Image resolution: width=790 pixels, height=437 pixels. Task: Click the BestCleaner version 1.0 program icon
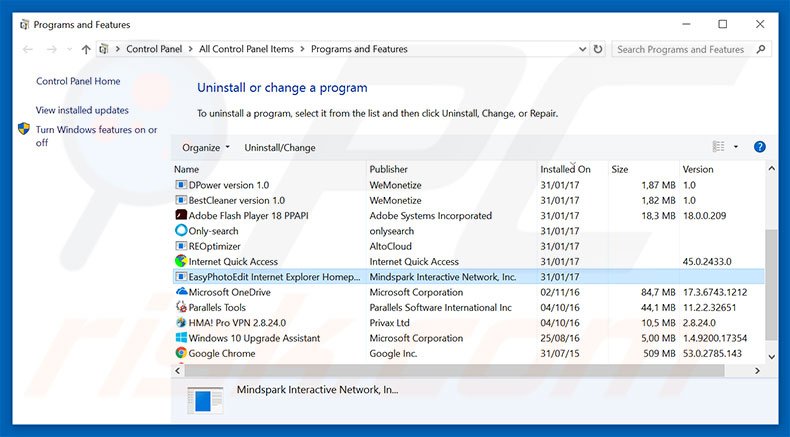[x=181, y=200]
